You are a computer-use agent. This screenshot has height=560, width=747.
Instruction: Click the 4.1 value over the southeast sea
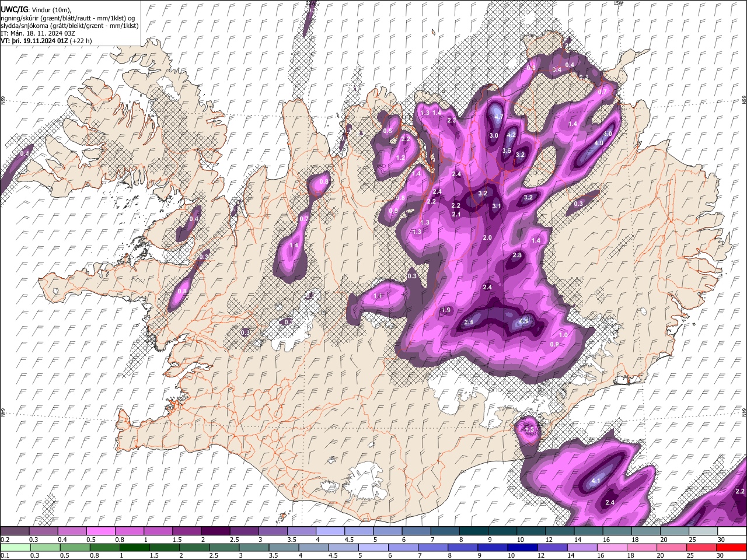[596, 481]
